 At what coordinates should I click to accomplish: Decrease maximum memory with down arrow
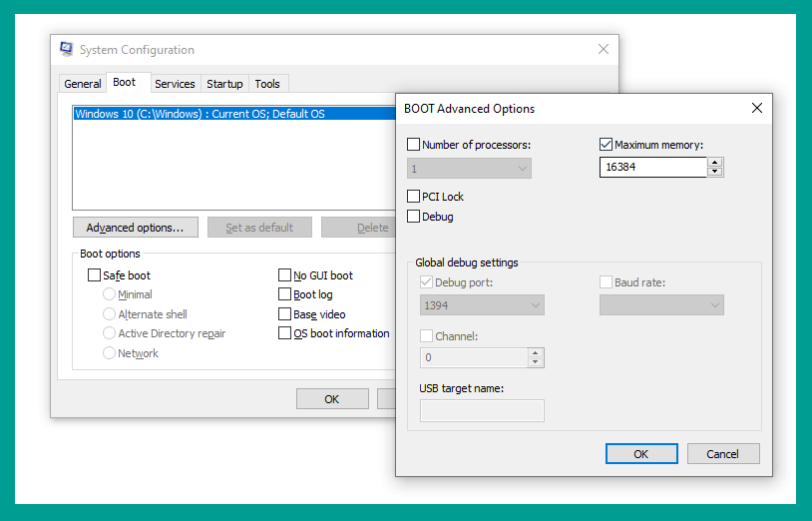(x=714, y=172)
